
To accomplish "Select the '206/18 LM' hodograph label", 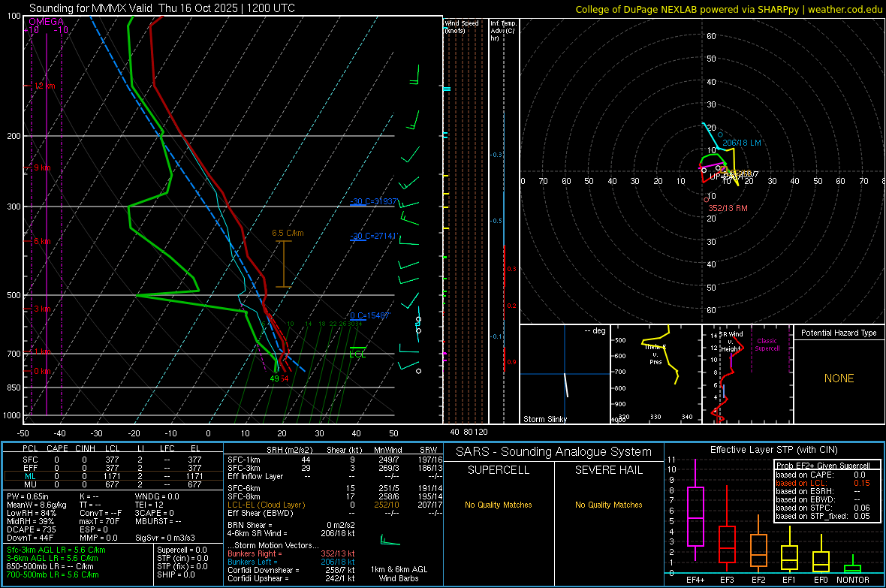I will [741, 143].
